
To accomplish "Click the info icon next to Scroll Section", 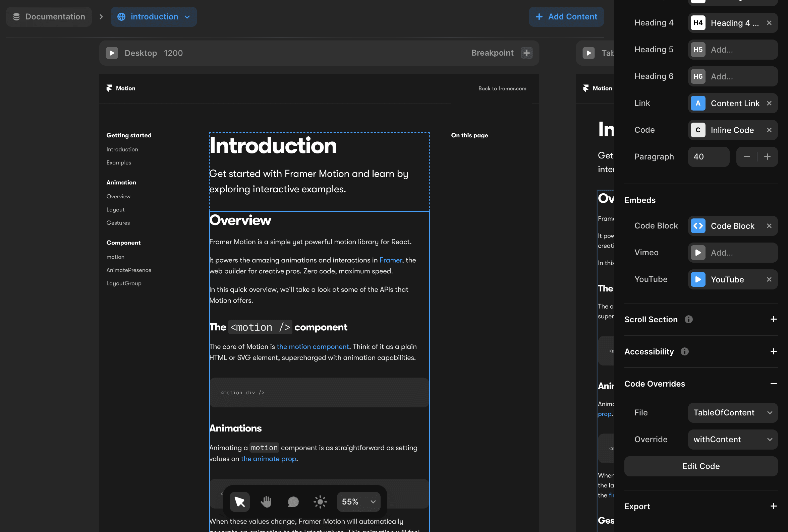I will pos(688,319).
